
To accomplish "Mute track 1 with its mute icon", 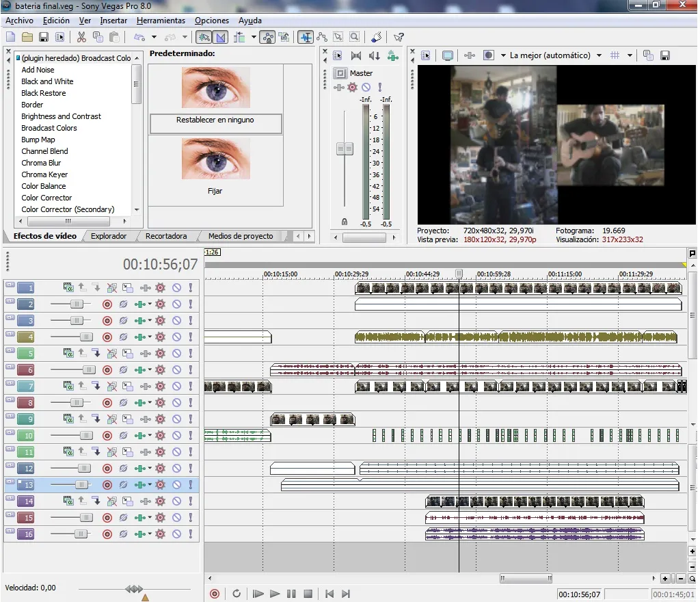I will (x=177, y=288).
